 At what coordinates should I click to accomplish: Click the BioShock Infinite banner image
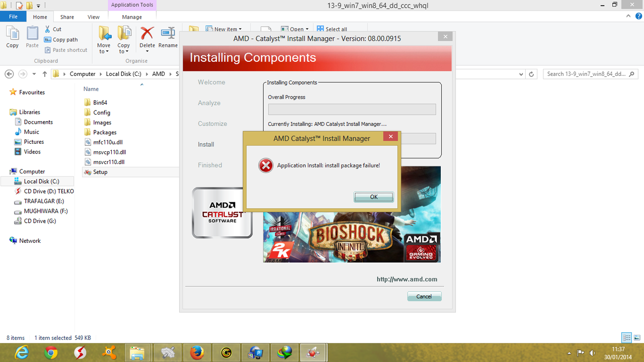pyautogui.click(x=352, y=215)
